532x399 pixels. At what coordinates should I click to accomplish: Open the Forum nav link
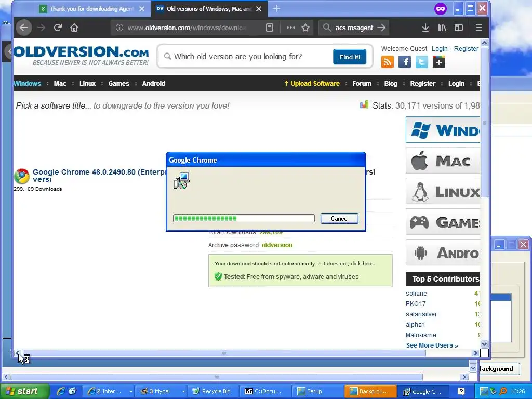coord(362,84)
